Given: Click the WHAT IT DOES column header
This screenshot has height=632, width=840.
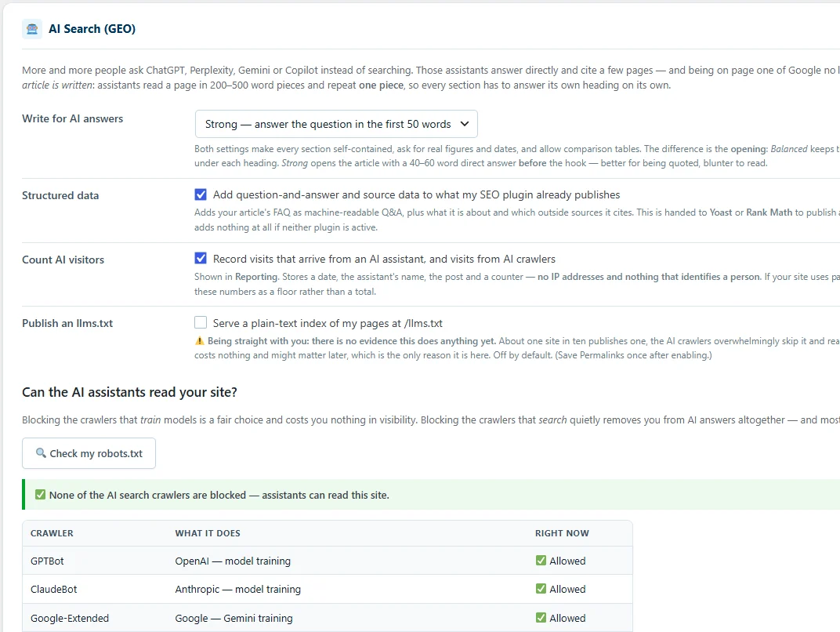Looking at the screenshot, I should (x=208, y=533).
